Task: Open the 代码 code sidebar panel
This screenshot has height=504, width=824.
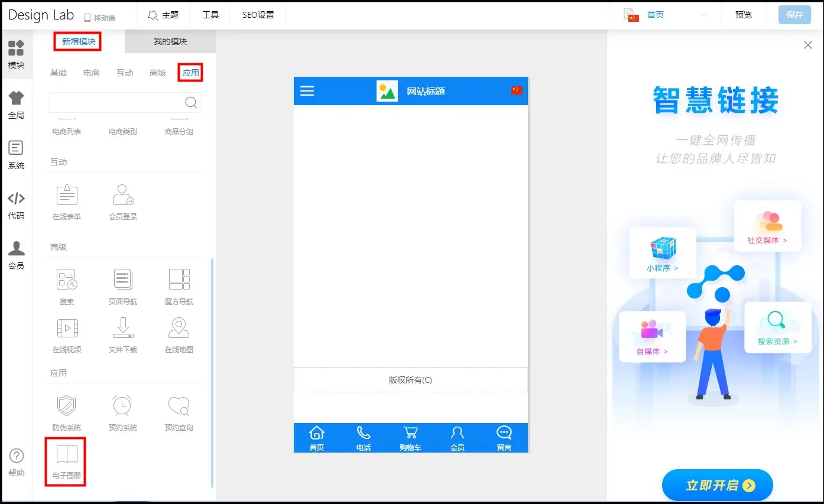Action: (x=17, y=205)
